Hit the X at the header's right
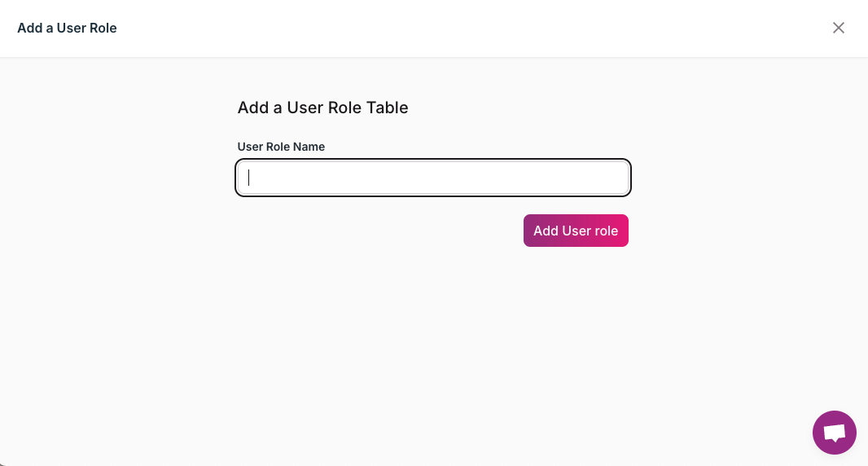Viewport: 868px width, 466px height. (x=839, y=28)
